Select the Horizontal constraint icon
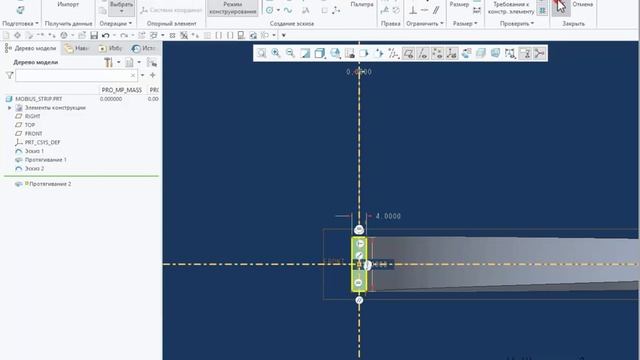The width and height of the screenshot is (640, 360). click(424, 10)
